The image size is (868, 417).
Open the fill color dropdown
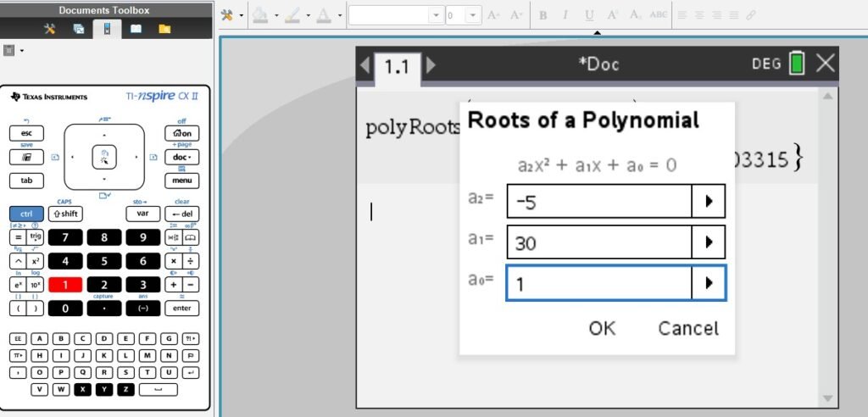pyautogui.click(x=276, y=15)
